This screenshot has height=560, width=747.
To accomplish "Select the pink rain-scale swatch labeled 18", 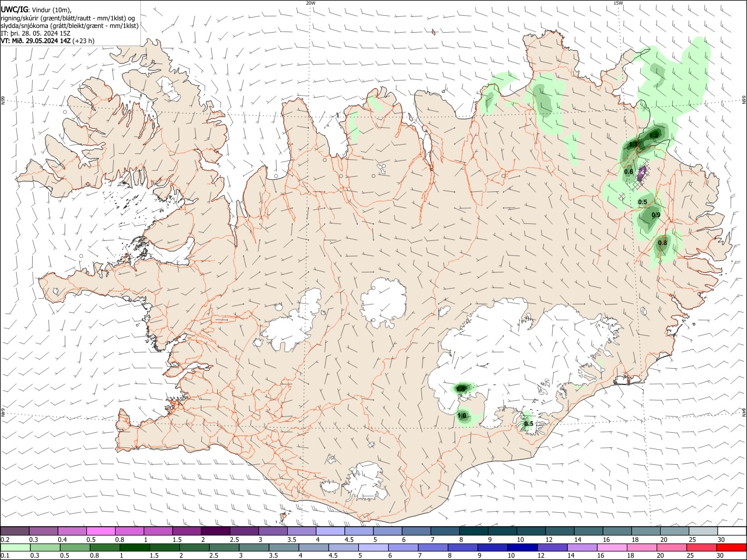I will pyautogui.click(x=643, y=548).
